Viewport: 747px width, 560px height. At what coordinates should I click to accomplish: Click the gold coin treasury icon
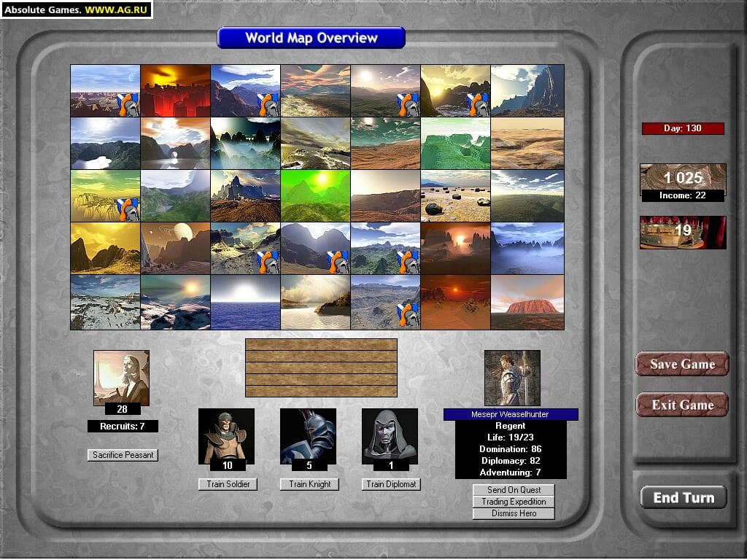click(683, 177)
